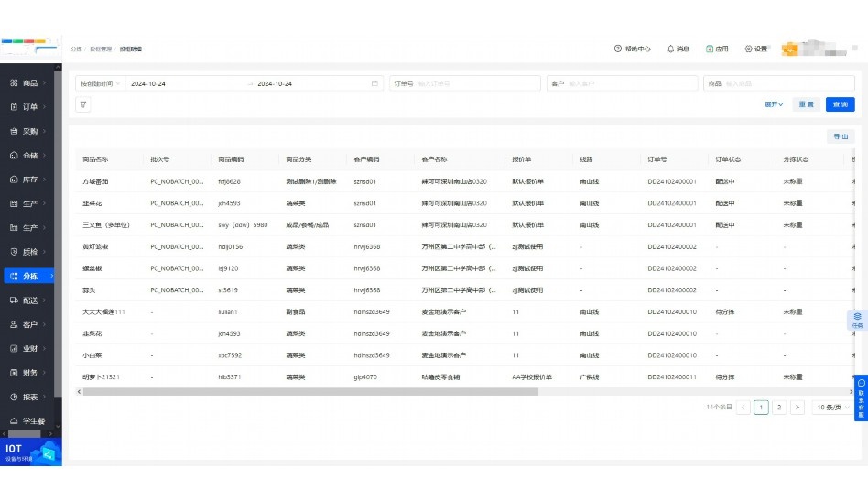Expand more filters with 展开
This screenshot has height=501, width=868.
pos(774,104)
